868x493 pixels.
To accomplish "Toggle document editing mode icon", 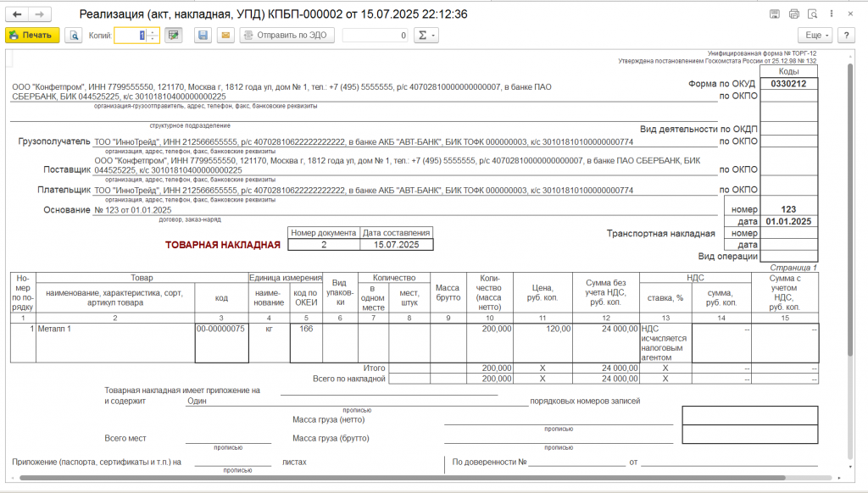I will (173, 35).
